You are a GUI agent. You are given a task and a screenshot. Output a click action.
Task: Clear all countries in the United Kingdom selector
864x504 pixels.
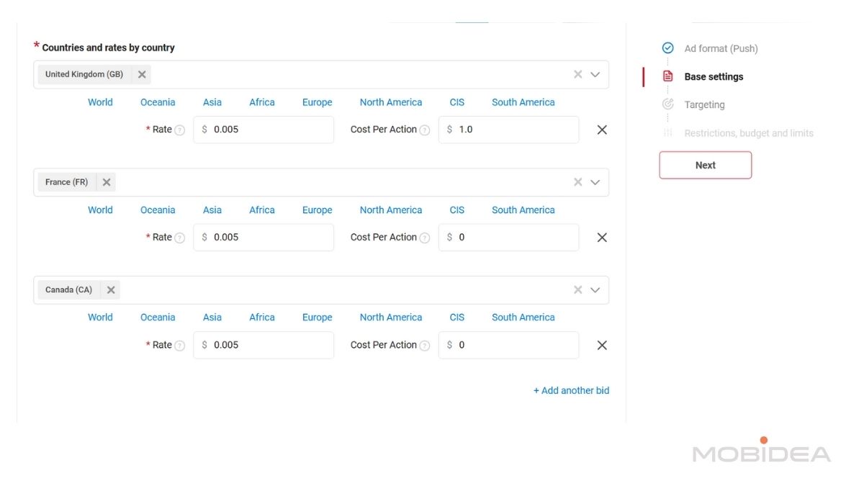click(577, 74)
